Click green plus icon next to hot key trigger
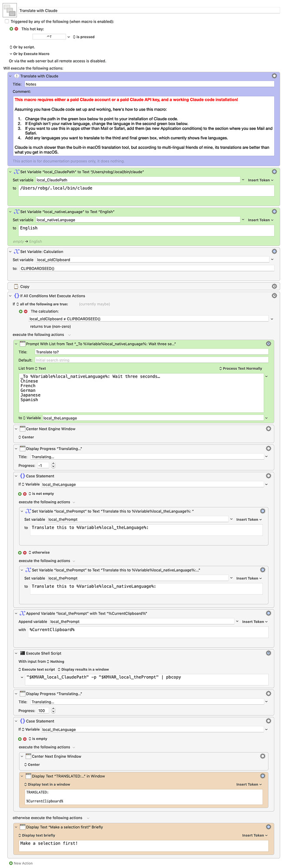Viewport: 283px width, 868px height. coord(12,29)
